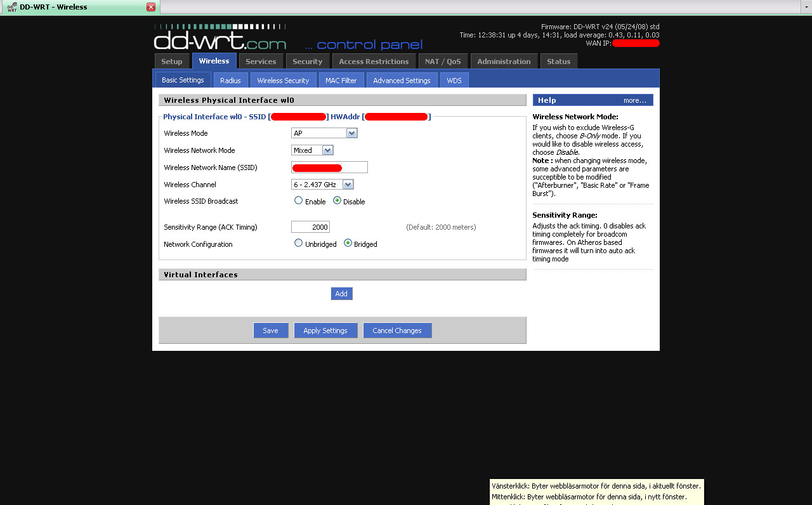The image size is (812, 505).
Task: Click the 'Wireless SSID Broadcast' label
Action: pyautogui.click(x=201, y=201)
